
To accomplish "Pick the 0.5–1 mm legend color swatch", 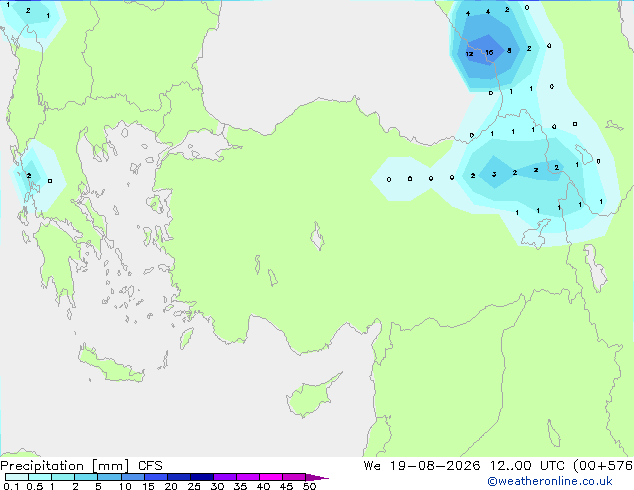I will point(40,477).
